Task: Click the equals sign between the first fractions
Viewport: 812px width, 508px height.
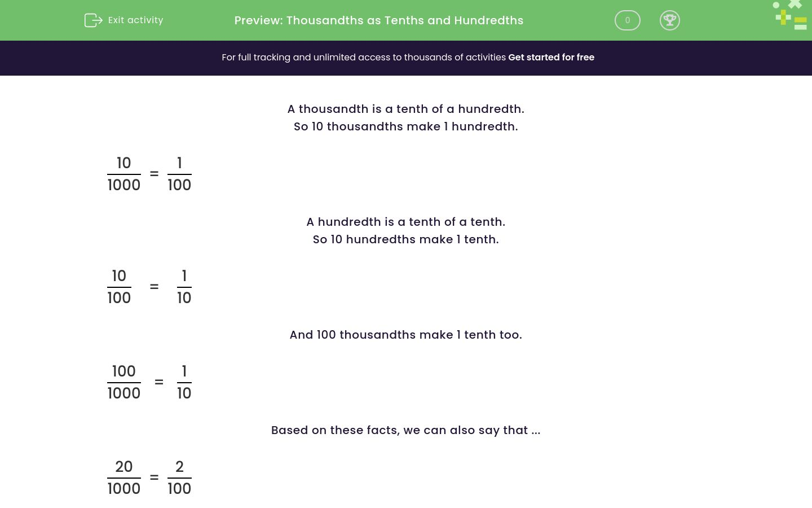Action: 155,173
